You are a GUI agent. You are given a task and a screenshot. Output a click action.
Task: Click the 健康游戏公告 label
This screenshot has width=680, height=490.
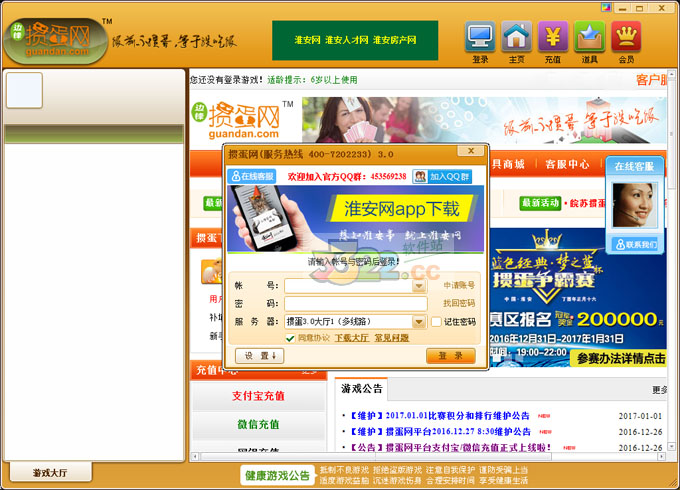click(278, 476)
